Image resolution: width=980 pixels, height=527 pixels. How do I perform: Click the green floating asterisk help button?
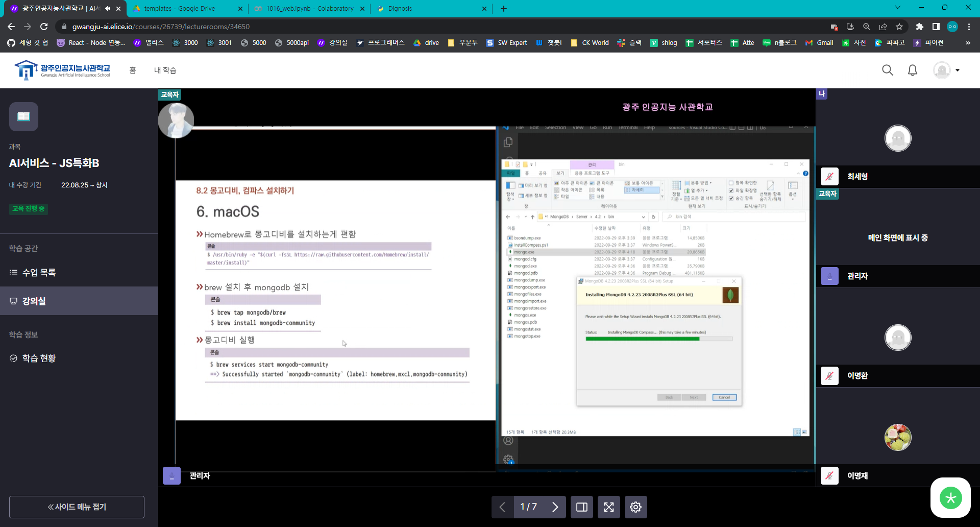coord(950,498)
